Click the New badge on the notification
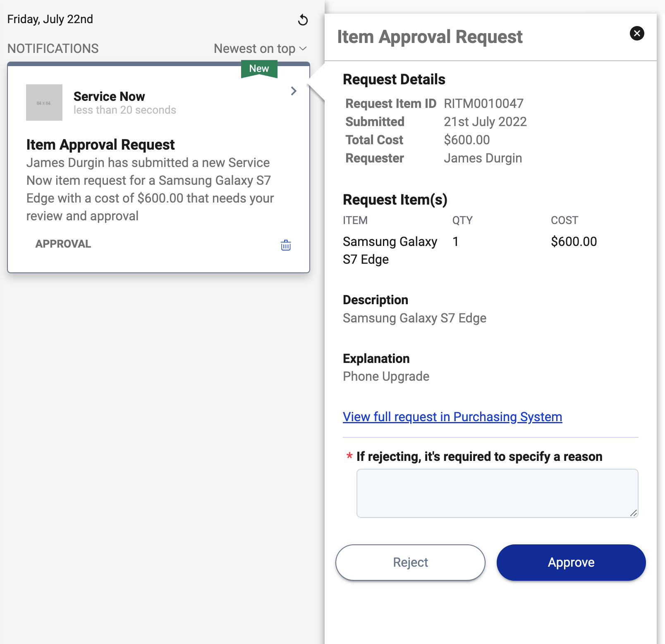The height and width of the screenshot is (644, 665). [x=259, y=69]
